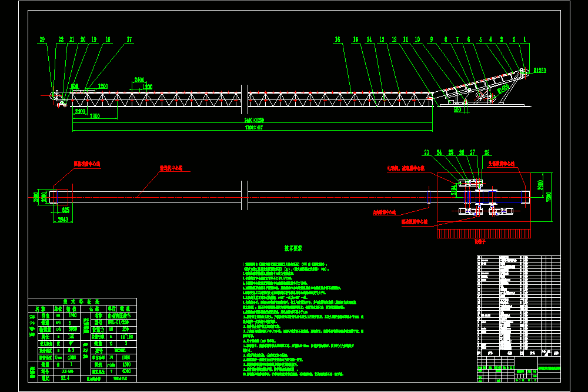Select part balloon number 13
588x392 pixels.
click(382, 39)
